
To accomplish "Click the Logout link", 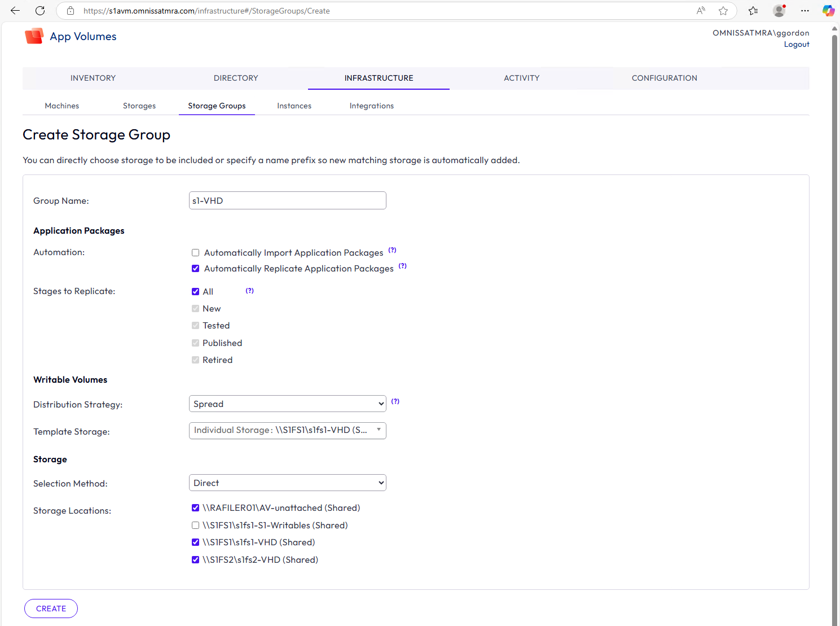I will (797, 45).
